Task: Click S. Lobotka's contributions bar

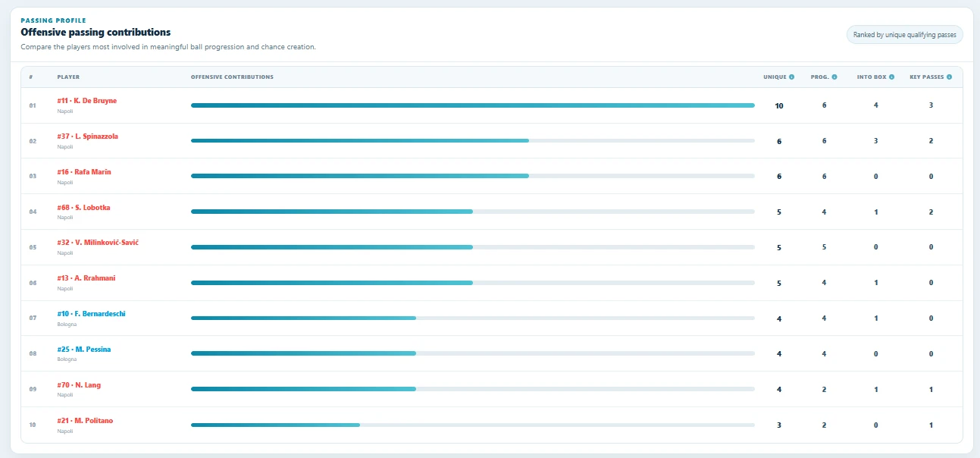Action: point(473,212)
